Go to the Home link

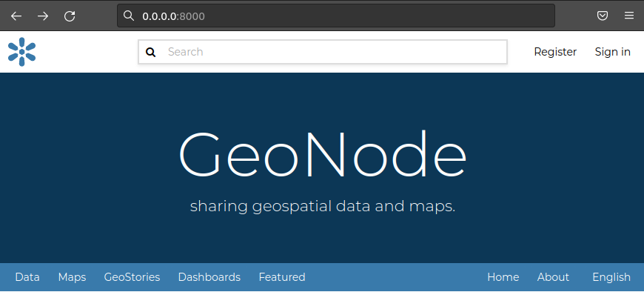(503, 277)
